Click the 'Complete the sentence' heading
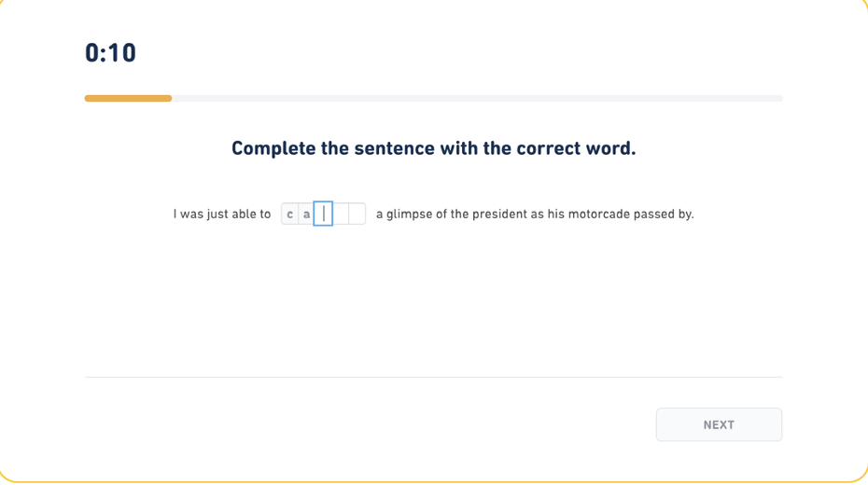This screenshot has height=485, width=868. tap(433, 148)
